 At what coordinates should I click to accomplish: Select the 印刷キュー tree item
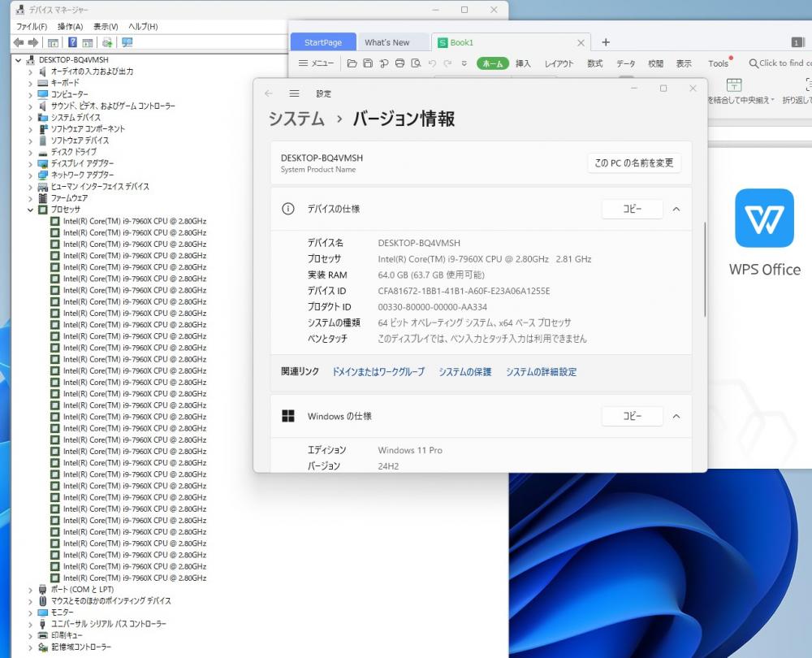pos(67,635)
